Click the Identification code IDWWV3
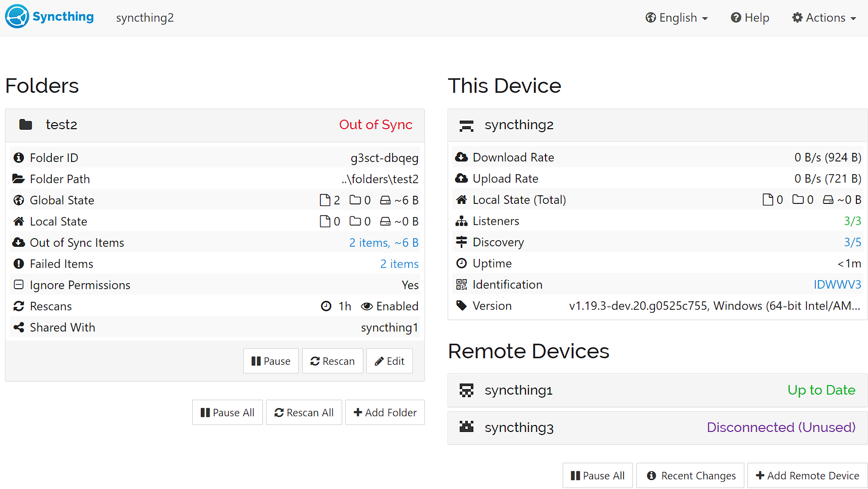Image resolution: width=868 pixels, height=489 pixels. pos(837,284)
